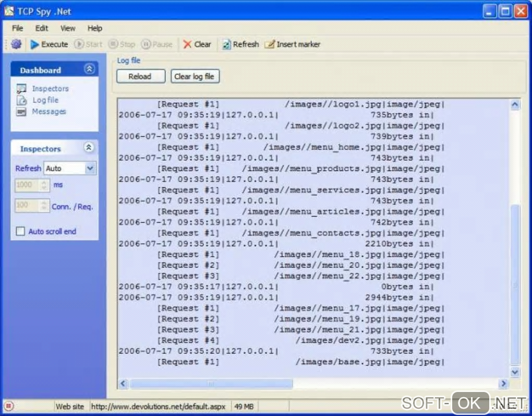This screenshot has width=532, height=416.
Task: Enable the Auto scroll end checkbox
Action: tap(20, 231)
